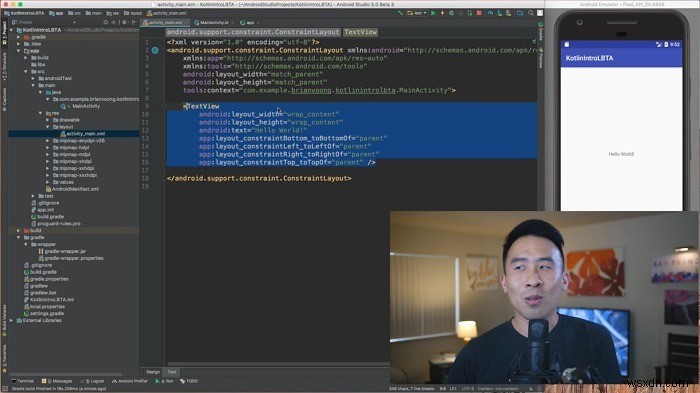
Task: Expand the .gradle folder
Action: tap(19, 37)
